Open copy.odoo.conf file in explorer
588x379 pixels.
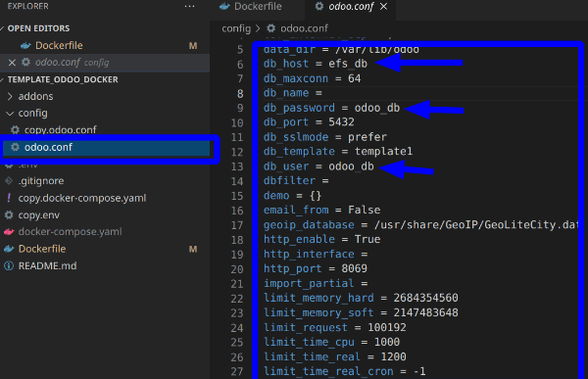[x=61, y=129]
